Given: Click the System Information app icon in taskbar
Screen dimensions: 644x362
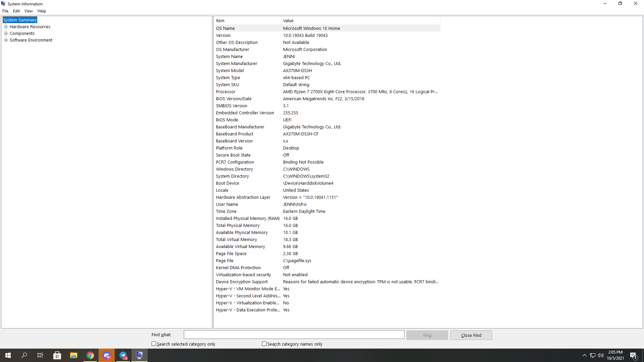Looking at the screenshot, I should tap(139, 355).
